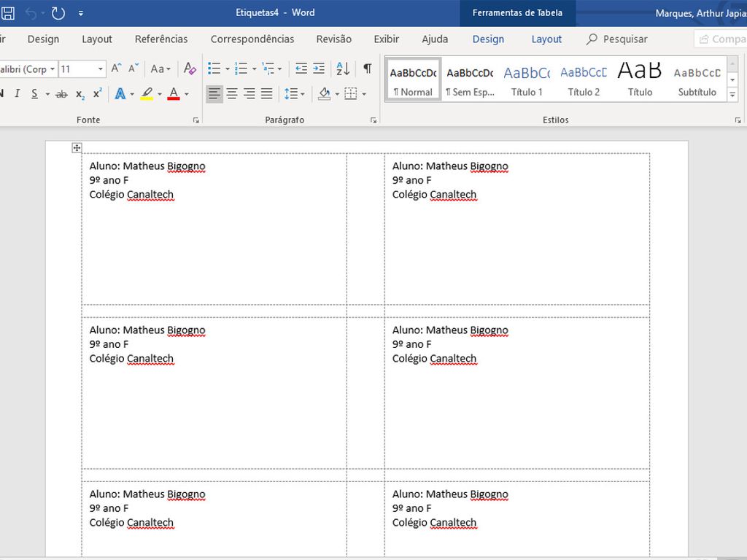Screen dimensions: 747x560
Task: Apply shading paint bucket
Action: coord(325,94)
